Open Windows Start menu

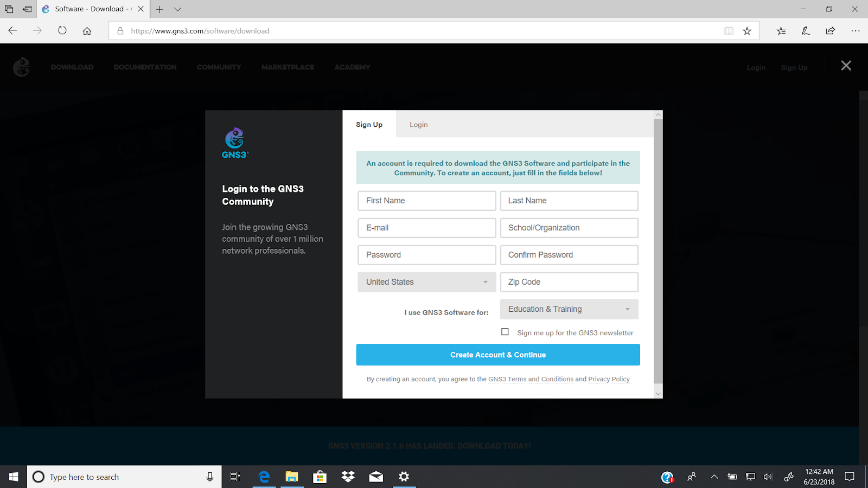click(14, 477)
